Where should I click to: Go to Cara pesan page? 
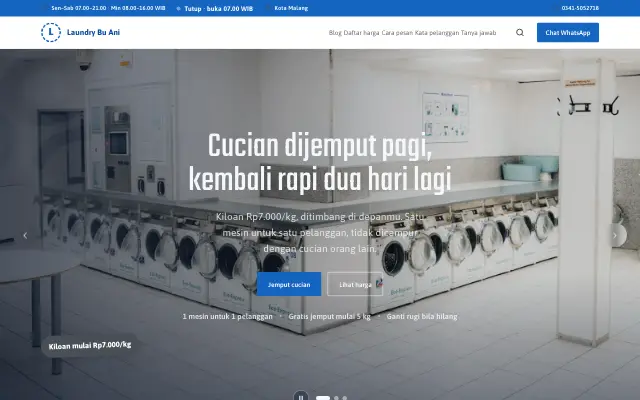click(x=397, y=33)
